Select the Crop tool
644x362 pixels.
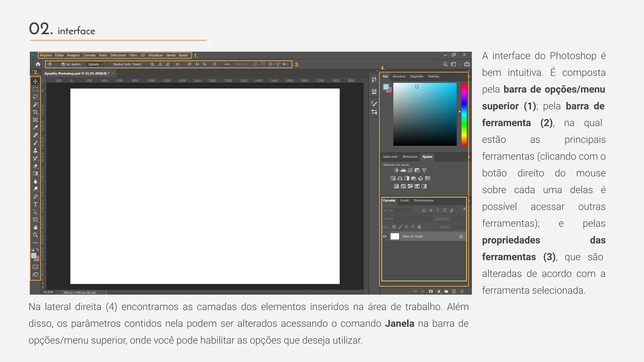(36, 112)
